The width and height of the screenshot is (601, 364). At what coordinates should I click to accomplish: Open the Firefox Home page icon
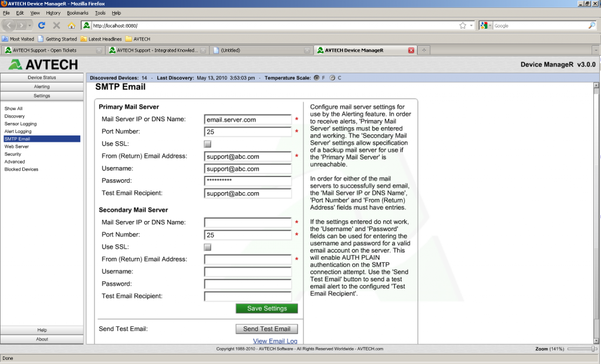tap(72, 25)
